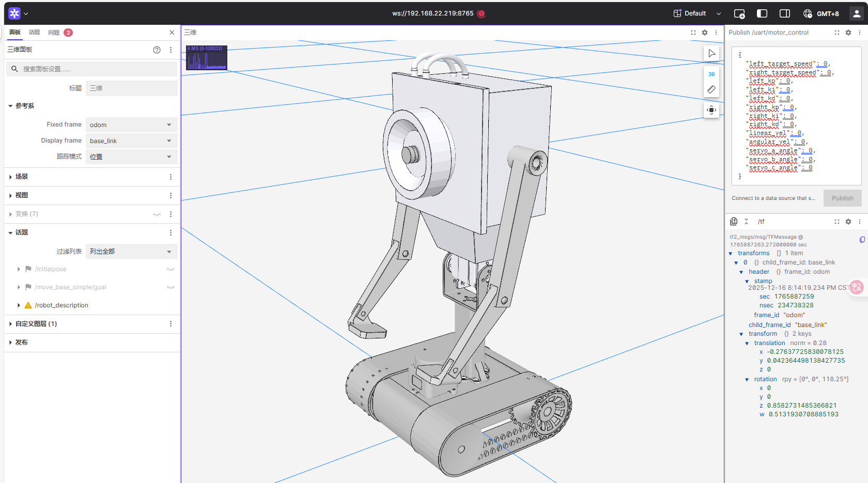Screen dimensions: 868x483
Task: Toggle visibility of 变换 (7) section
Action: 157,214
